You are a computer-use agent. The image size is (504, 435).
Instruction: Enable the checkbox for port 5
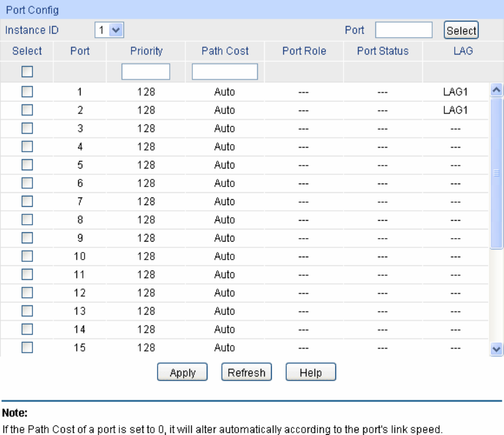click(x=27, y=165)
